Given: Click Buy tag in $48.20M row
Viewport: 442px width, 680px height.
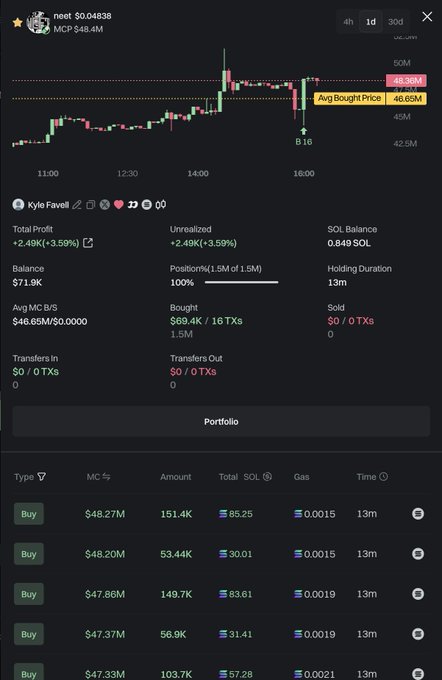Looking at the screenshot, I should [29, 554].
